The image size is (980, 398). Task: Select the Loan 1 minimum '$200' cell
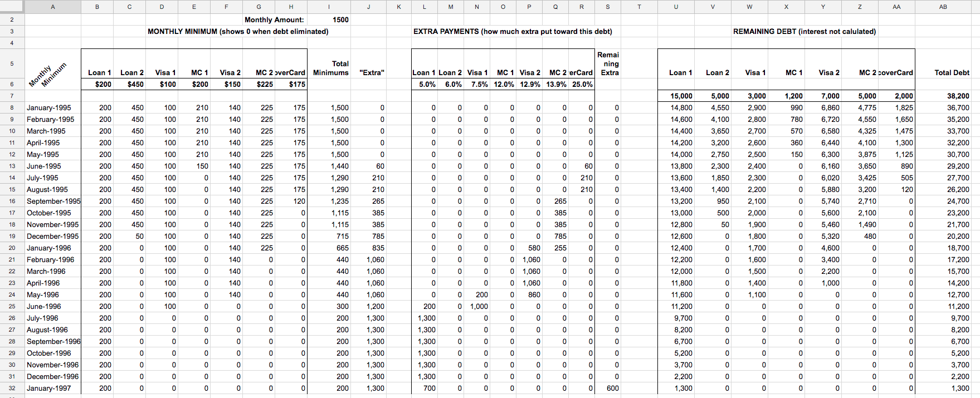97,84
